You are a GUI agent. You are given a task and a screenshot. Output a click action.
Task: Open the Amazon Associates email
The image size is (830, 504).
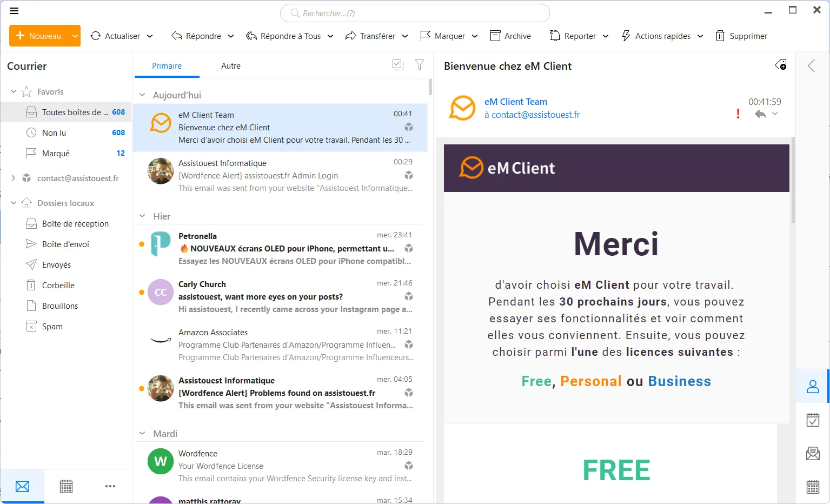[x=280, y=345]
